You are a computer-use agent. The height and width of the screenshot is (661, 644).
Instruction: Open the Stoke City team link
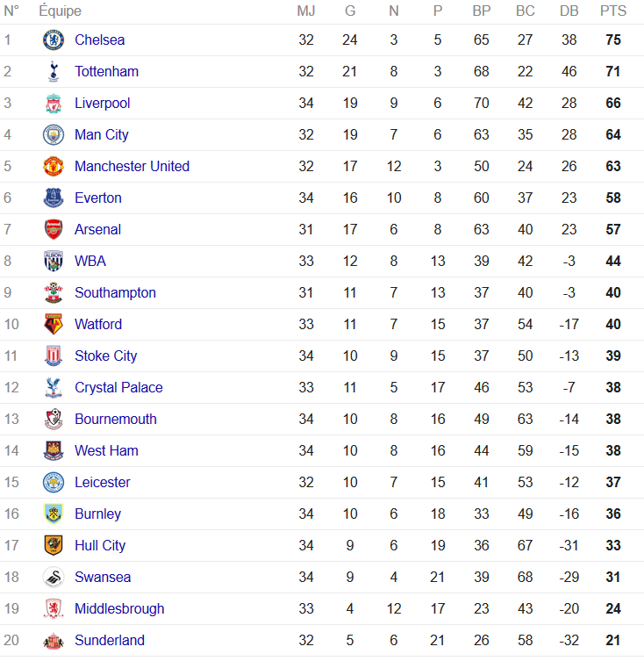(105, 356)
